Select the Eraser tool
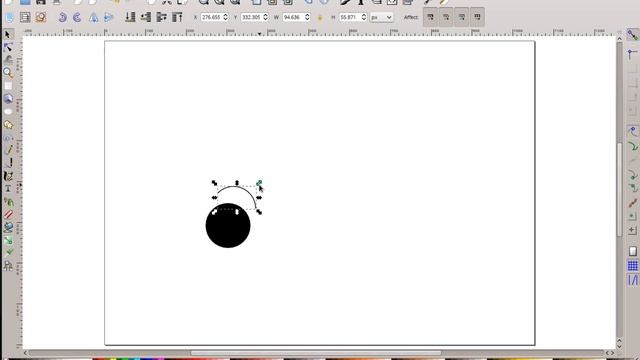Image resolution: width=640 pixels, height=360 pixels. pos(8,214)
